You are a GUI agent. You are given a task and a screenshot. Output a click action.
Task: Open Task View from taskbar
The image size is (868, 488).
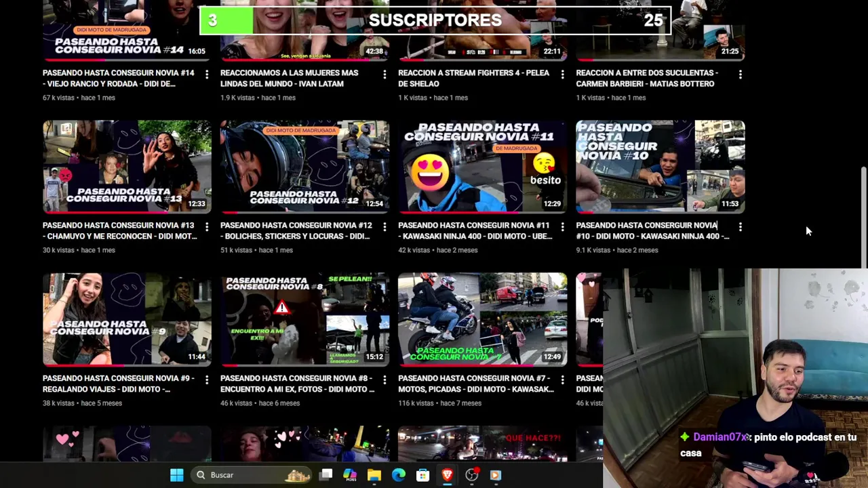(326, 475)
